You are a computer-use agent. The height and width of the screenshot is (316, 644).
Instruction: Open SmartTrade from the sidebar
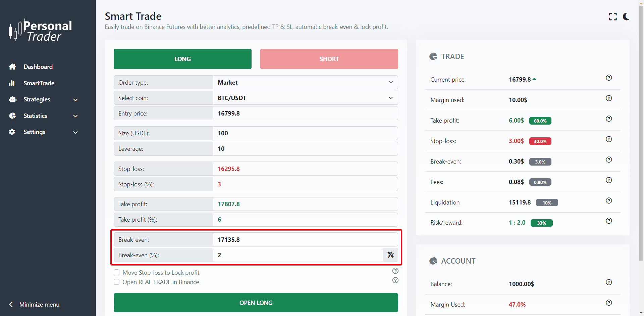click(39, 83)
